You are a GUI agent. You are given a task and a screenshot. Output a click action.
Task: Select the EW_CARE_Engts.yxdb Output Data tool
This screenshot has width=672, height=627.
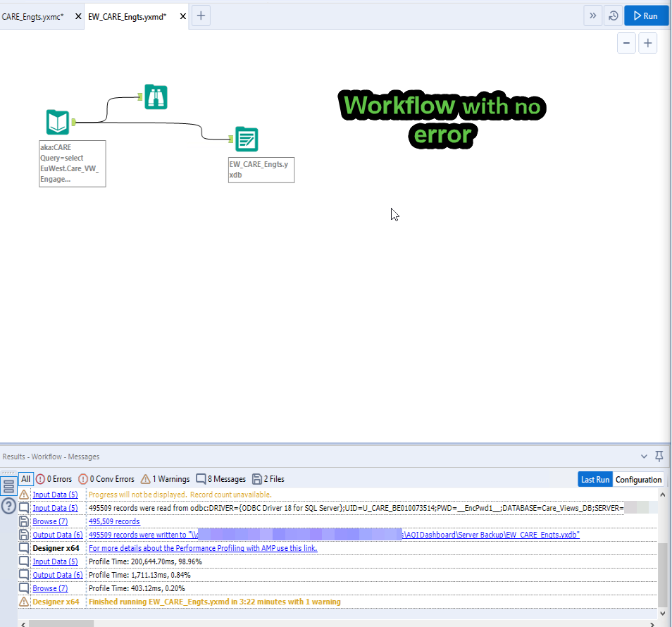point(247,139)
